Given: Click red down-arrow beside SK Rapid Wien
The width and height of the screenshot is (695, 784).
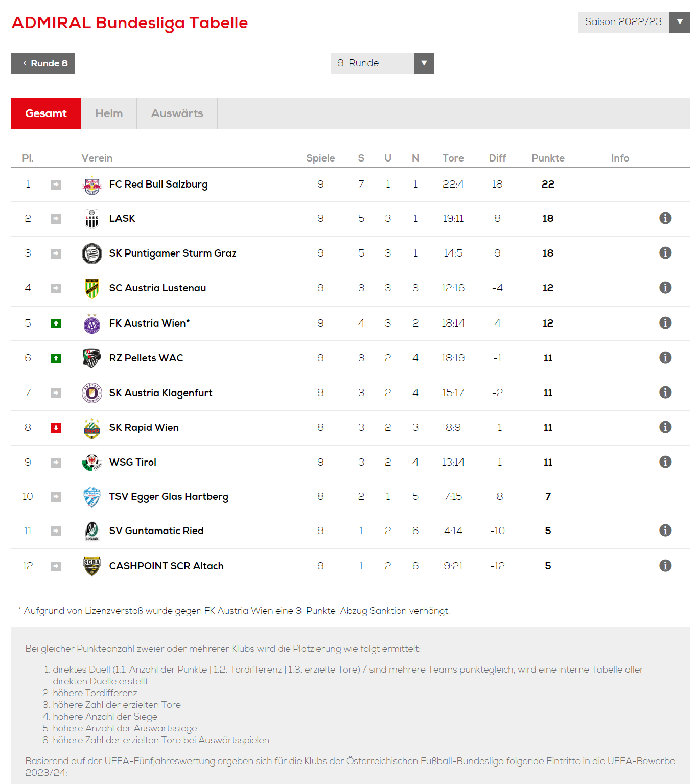Looking at the screenshot, I should tap(56, 428).
